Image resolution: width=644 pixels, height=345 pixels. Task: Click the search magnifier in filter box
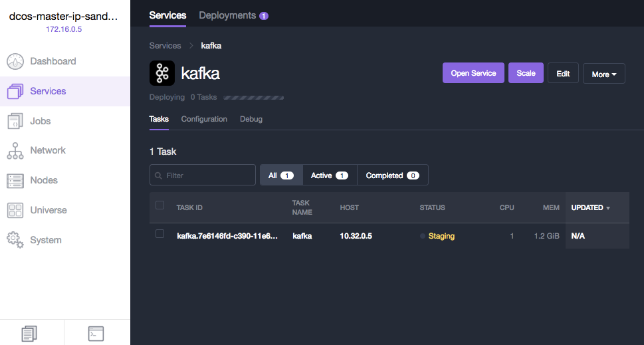click(158, 175)
